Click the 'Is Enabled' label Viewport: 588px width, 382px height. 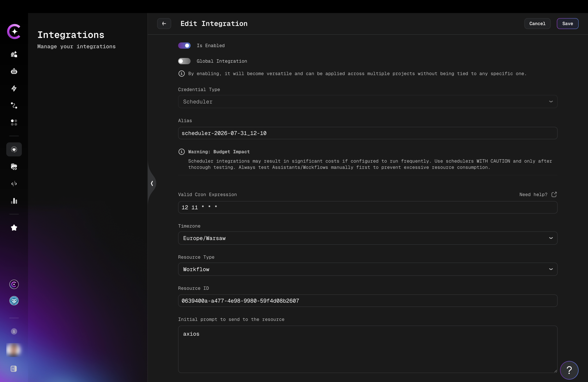coord(211,46)
